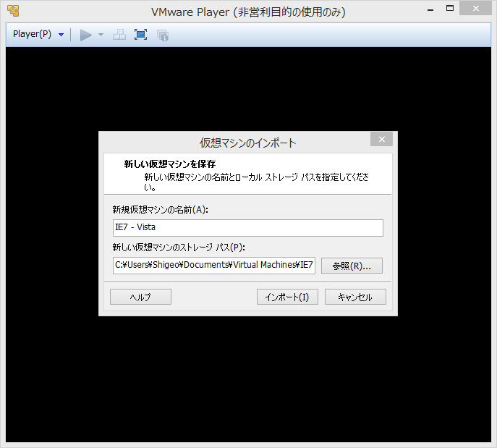This screenshot has width=497, height=448.
Task: Click the green Play virtual machine icon
Action: 85,35
